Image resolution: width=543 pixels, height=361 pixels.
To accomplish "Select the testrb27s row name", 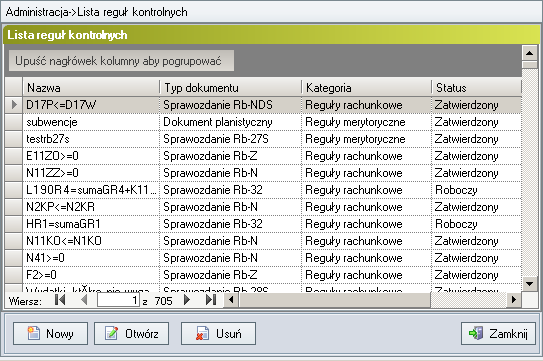I will click(48, 139).
